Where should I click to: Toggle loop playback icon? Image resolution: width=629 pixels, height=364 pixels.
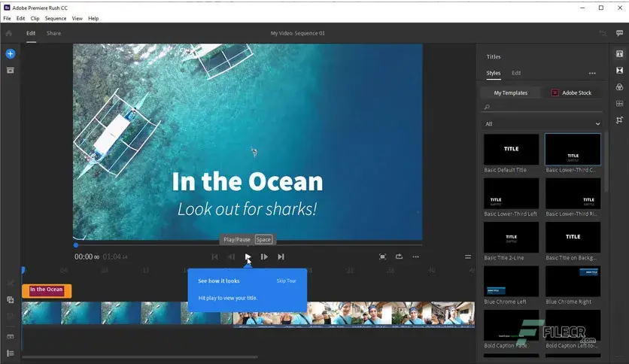(399, 256)
